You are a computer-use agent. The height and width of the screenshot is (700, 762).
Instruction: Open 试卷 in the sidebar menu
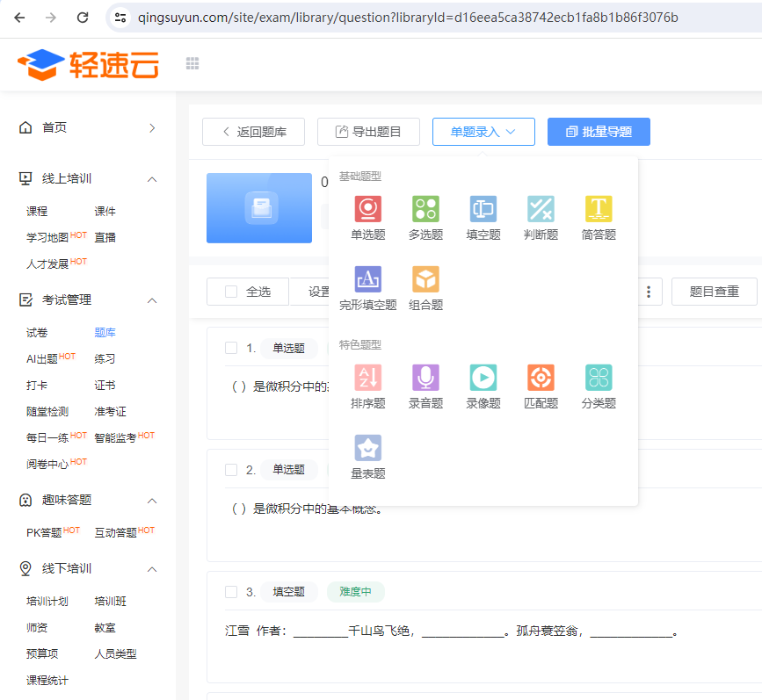tap(37, 333)
